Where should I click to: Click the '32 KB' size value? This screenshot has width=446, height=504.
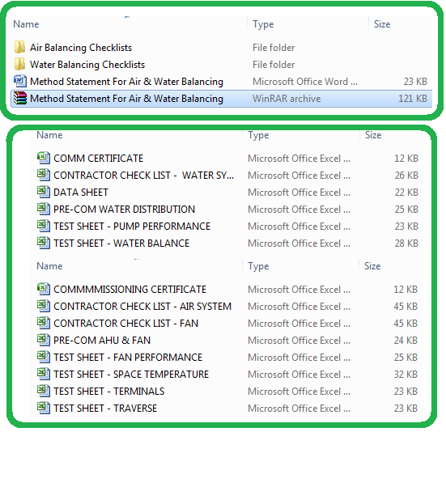pos(406,375)
